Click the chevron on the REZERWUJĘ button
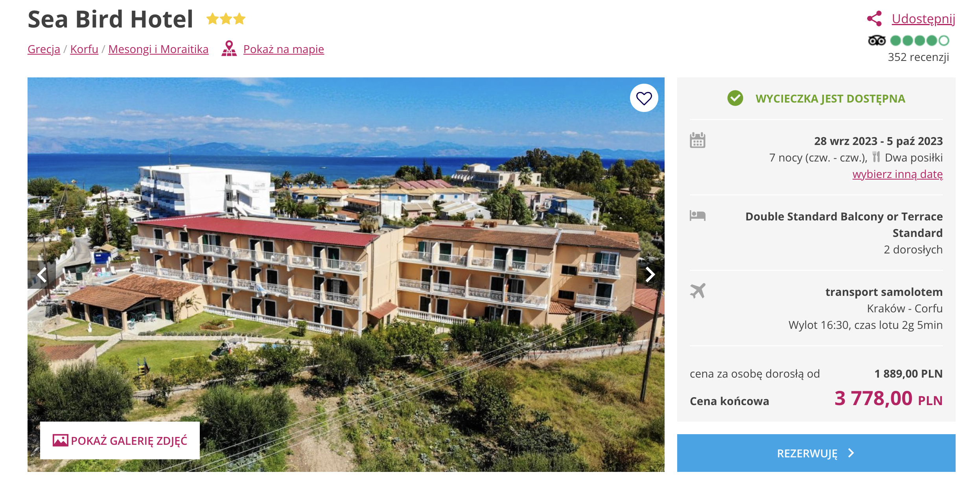The height and width of the screenshot is (477, 980). coord(851,453)
